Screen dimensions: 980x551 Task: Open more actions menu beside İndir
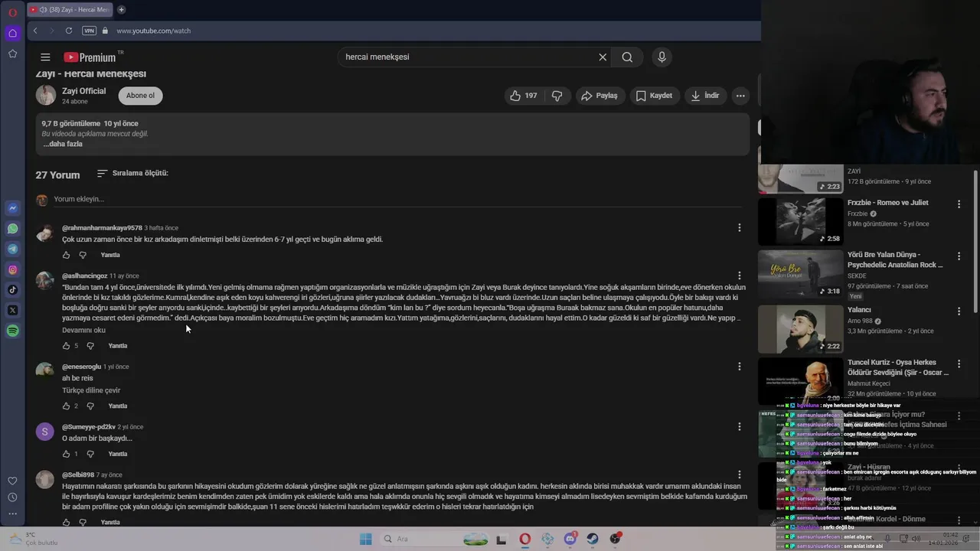pos(740,96)
